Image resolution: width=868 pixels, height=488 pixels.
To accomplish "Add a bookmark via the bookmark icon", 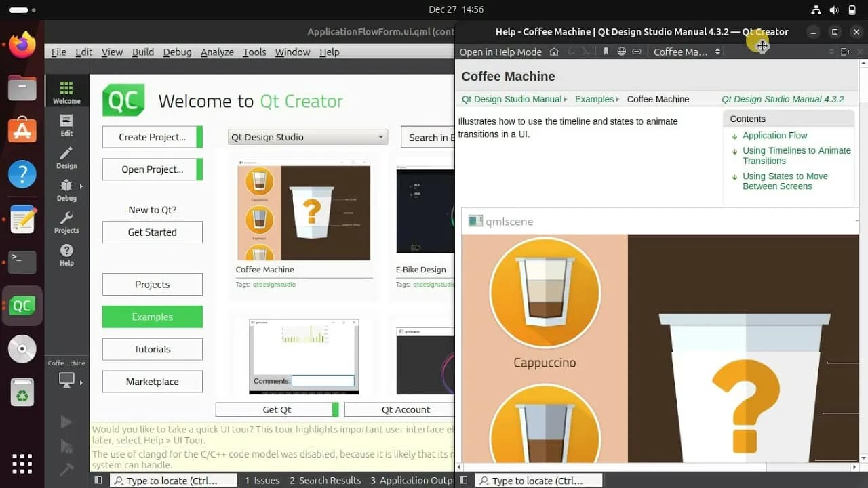I will (x=606, y=52).
